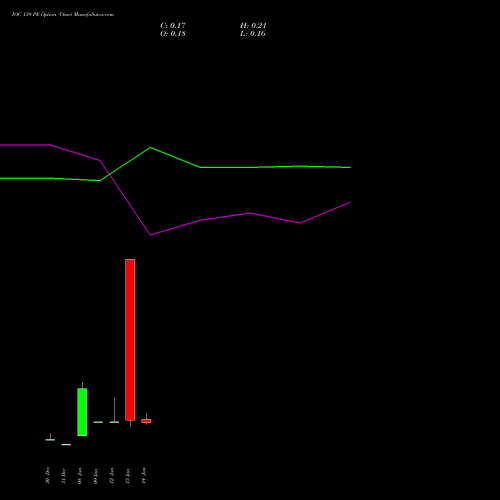Click the small red candle above 14 Jan

pyautogui.click(x=146, y=421)
